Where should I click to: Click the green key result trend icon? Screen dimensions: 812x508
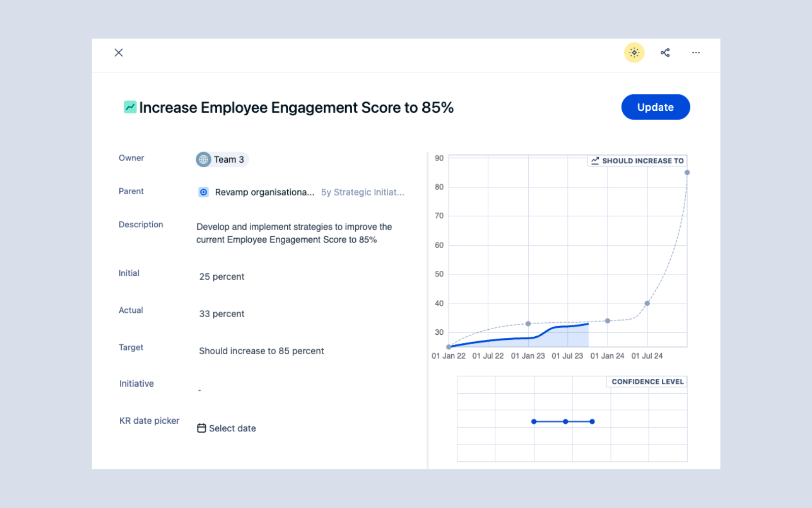[130, 107]
